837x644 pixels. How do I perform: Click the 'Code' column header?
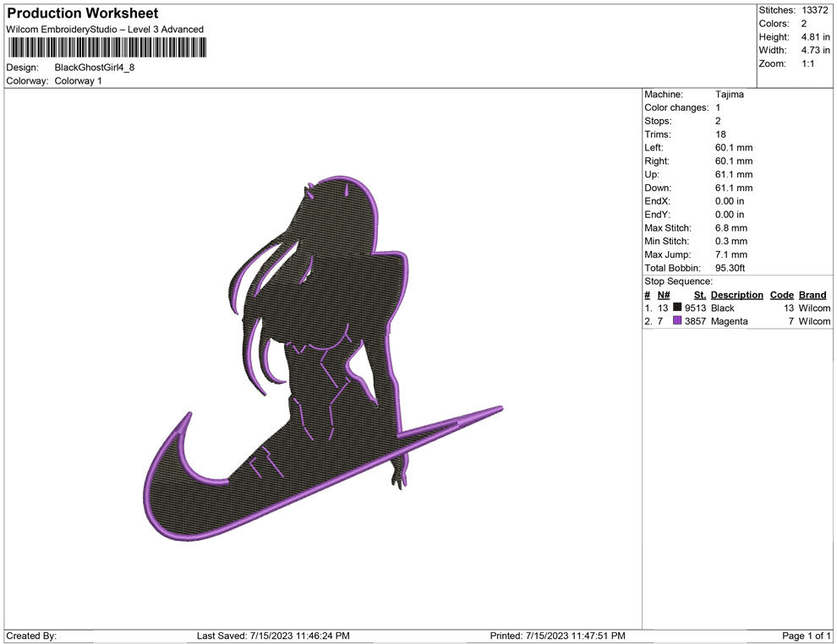click(x=781, y=295)
